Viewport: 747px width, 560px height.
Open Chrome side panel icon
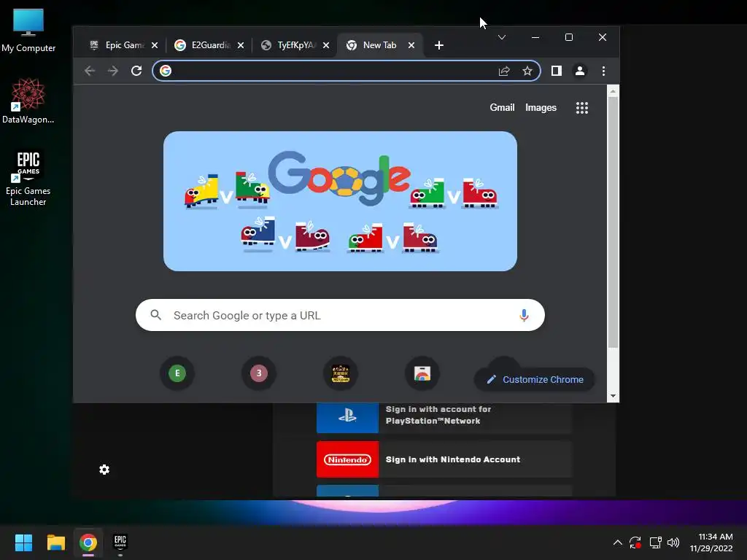pos(557,71)
